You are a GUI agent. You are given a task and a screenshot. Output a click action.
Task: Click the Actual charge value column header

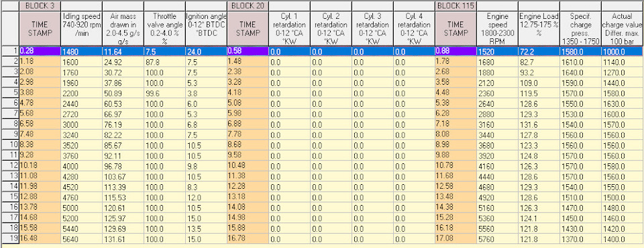[x=623, y=28]
